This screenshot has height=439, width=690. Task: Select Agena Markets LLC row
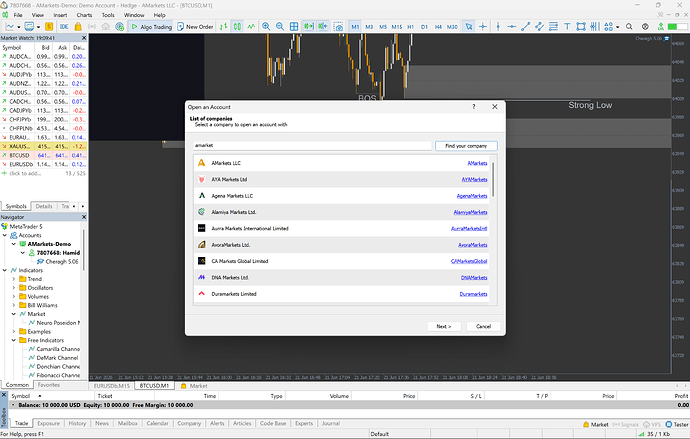(341, 196)
